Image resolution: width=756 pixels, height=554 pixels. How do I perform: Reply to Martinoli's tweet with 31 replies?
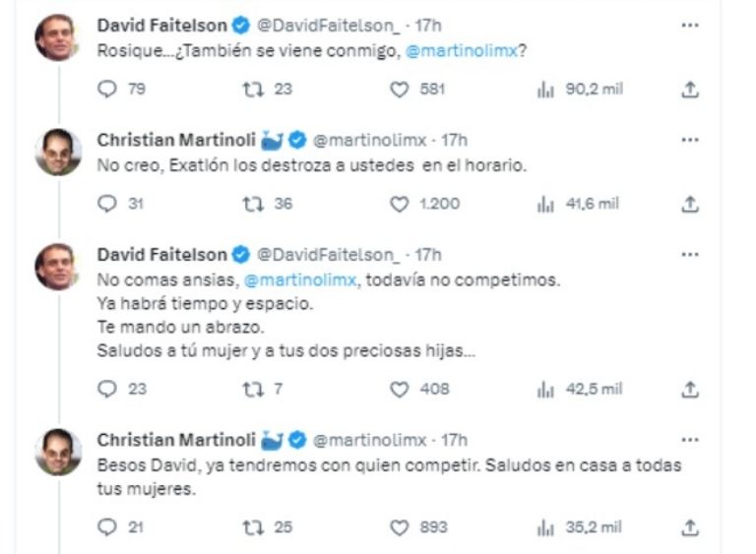[108, 205]
